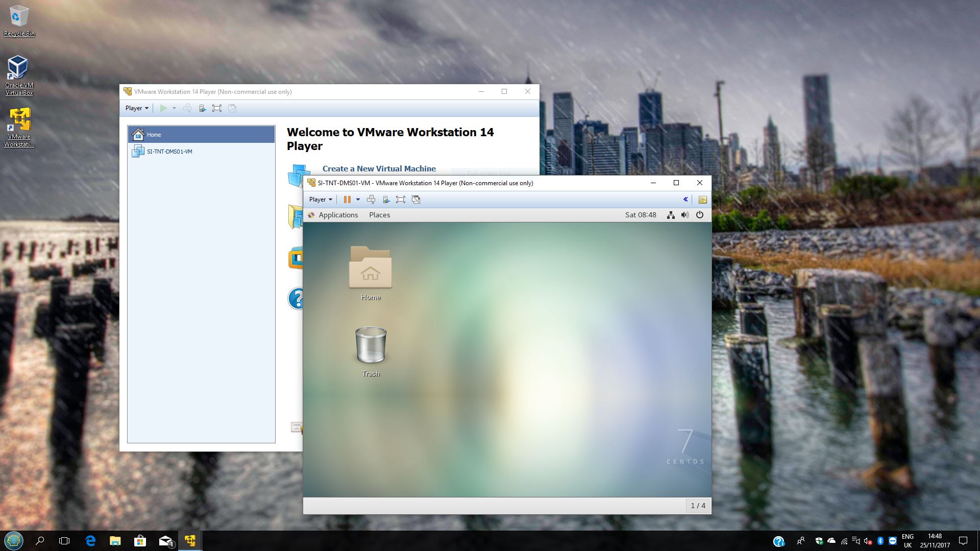Image resolution: width=980 pixels, height=551 pixels.
Task: Click the blue Get Help tray icon
Action: click(x=779, y=541)
